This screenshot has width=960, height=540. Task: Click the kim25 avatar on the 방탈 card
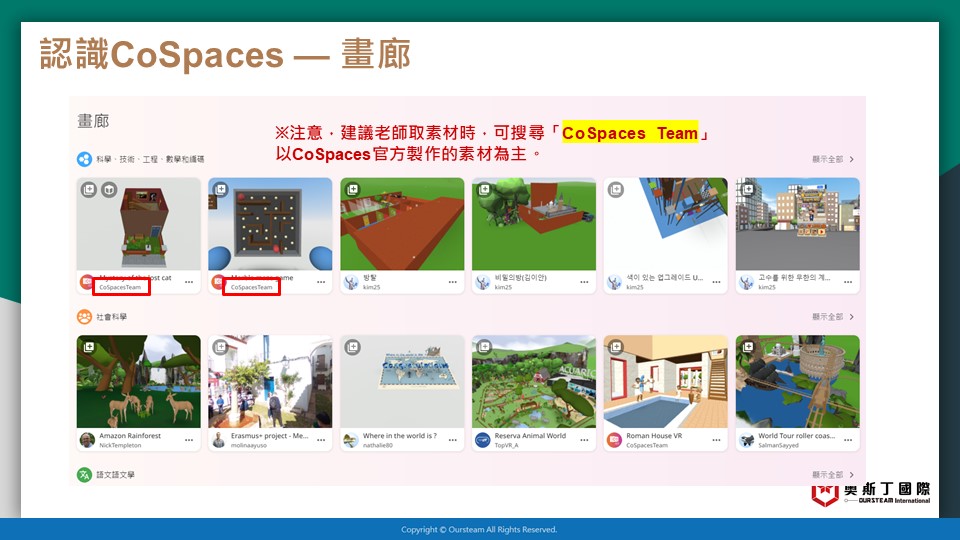(x=351, y=282)
